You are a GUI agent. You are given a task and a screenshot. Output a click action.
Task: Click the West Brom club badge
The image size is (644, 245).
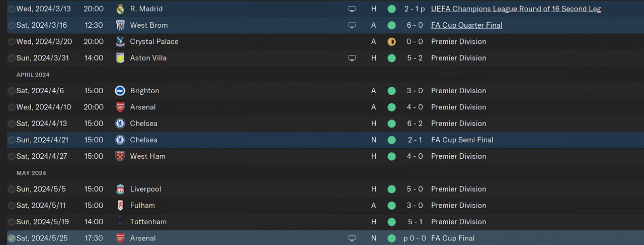pos(120,25)
